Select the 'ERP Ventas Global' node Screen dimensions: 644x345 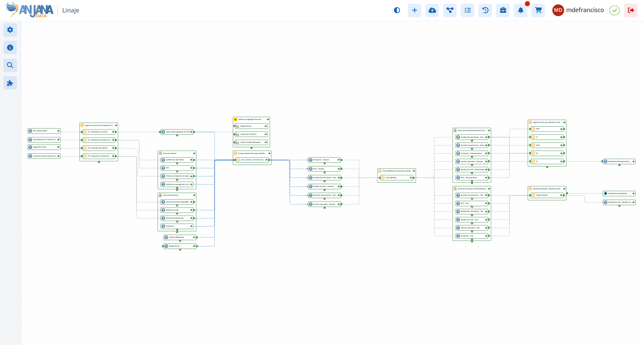coord(44,131)
